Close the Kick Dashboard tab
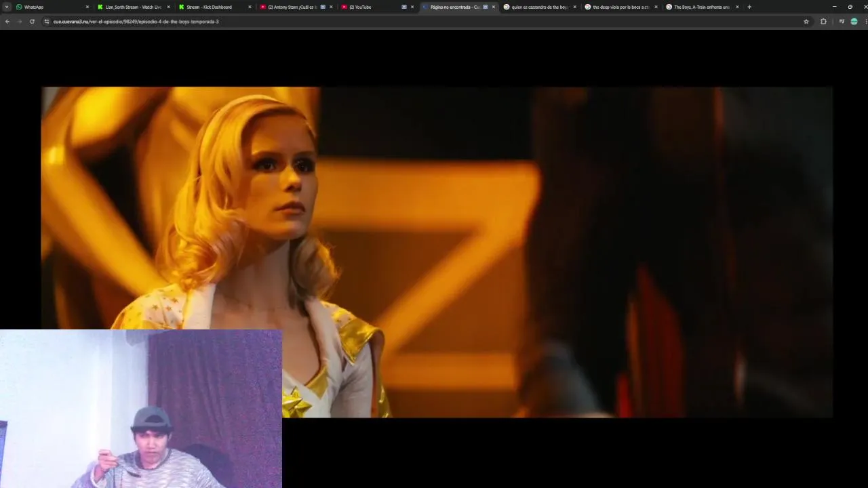 click(x=250, y=7)
